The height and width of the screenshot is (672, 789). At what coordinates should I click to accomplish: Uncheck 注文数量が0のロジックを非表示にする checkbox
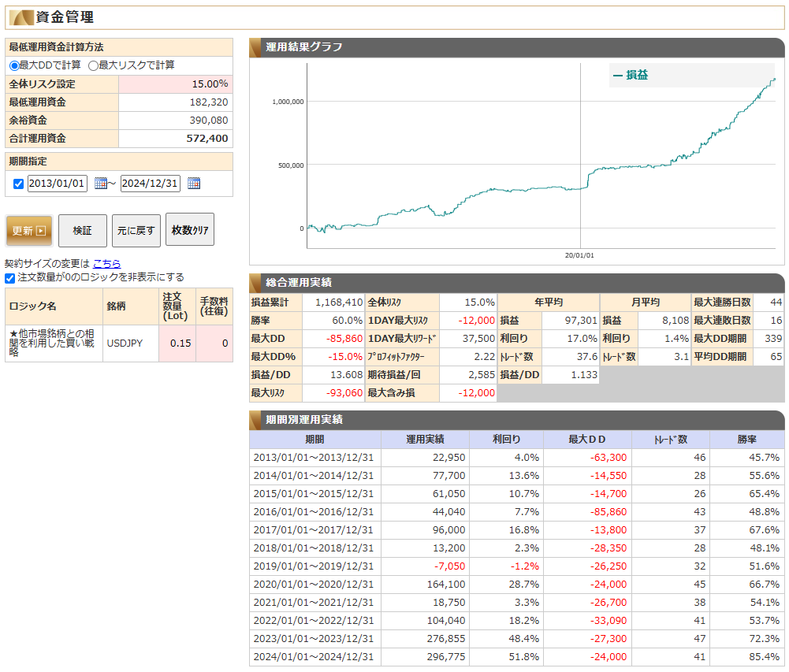[9, 277]
